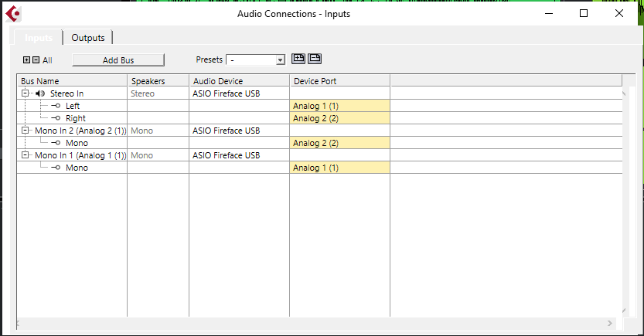Click the delete preset icon
Image resolution: width=644 pixels, height=336 pixels.
point(315,59)
